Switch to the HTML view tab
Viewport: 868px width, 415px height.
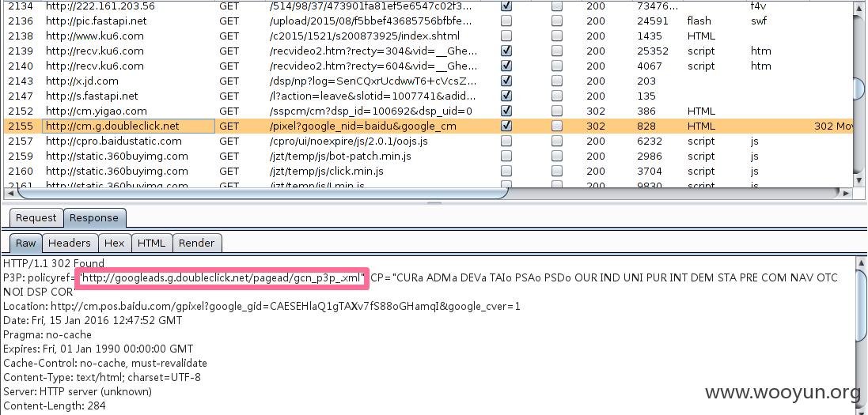(151, 243)
